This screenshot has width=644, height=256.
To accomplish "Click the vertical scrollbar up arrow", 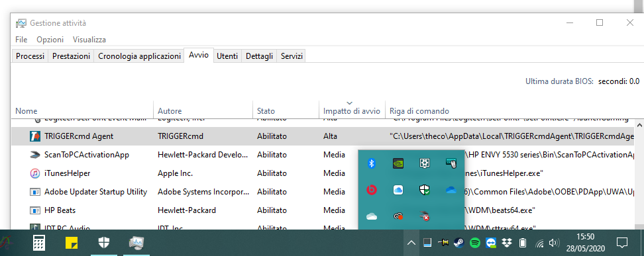I will point(639,125).
